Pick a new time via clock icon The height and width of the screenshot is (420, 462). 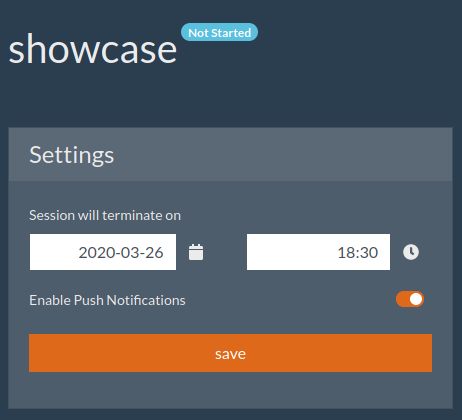(x=411, y=252)
